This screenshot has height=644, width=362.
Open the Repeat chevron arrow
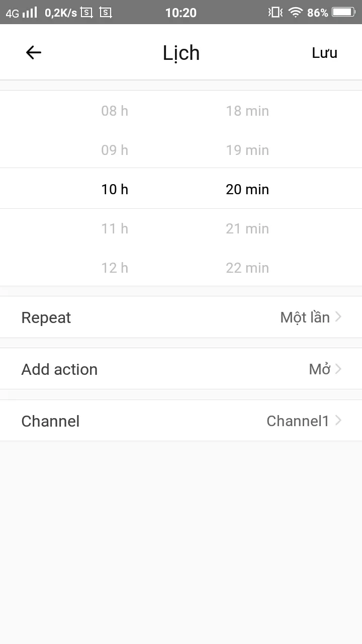pyautogui.click(x=338, y=317)
